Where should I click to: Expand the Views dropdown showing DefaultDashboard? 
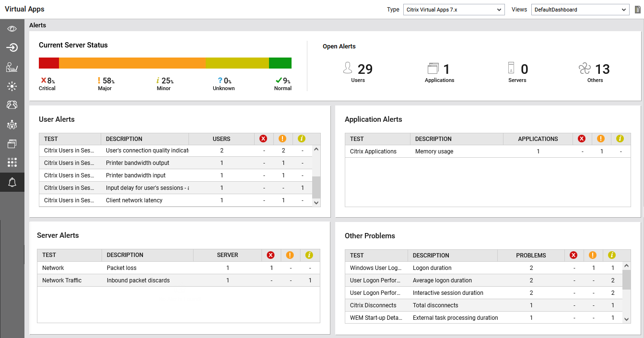[580, 10]
